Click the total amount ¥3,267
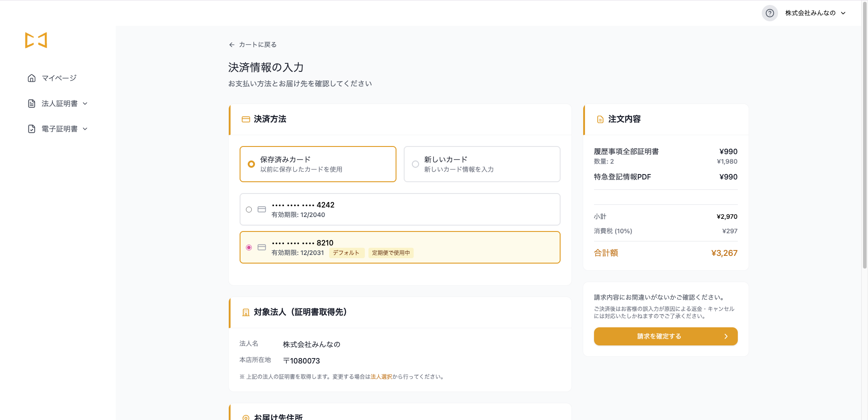 (724, 253)
